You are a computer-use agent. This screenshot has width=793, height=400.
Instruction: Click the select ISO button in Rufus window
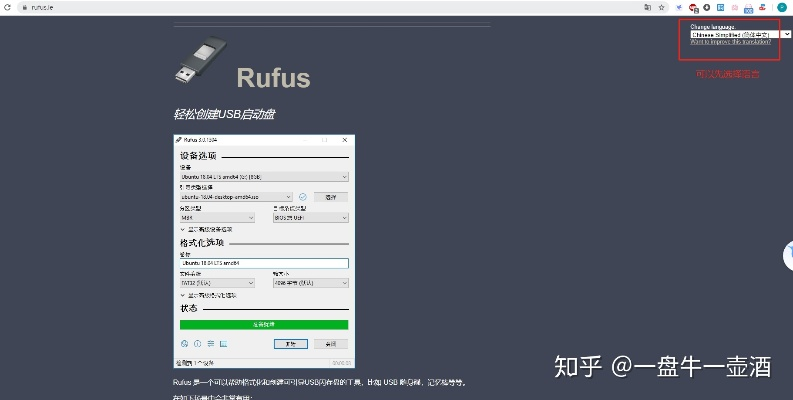coord(331,197)
